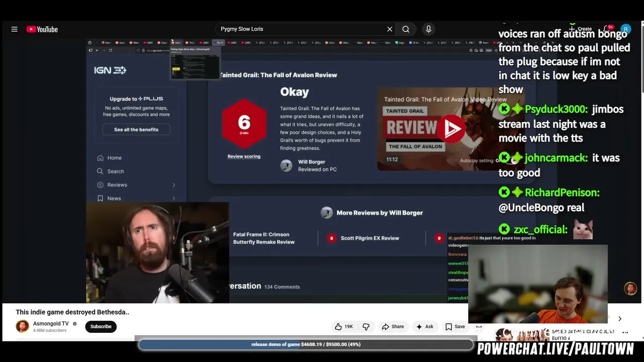The width and height of the screenshot is (644, 362).
Task: Open the YouTube hamburger guide menu
Action: pos(15,29)
